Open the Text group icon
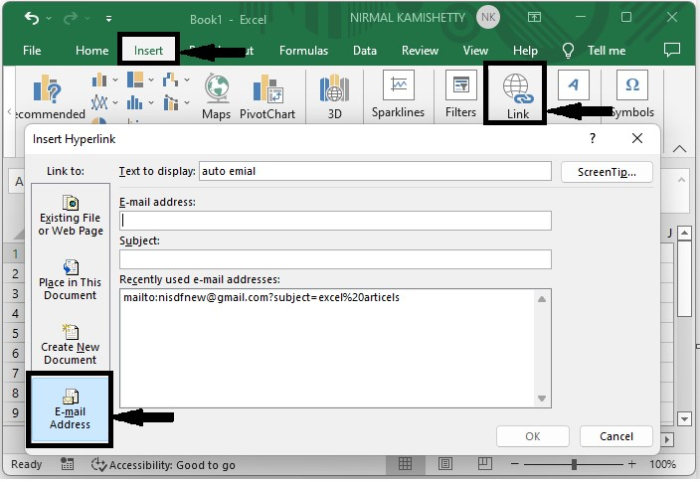The image size is (700, 482). [x=573, y=85]
